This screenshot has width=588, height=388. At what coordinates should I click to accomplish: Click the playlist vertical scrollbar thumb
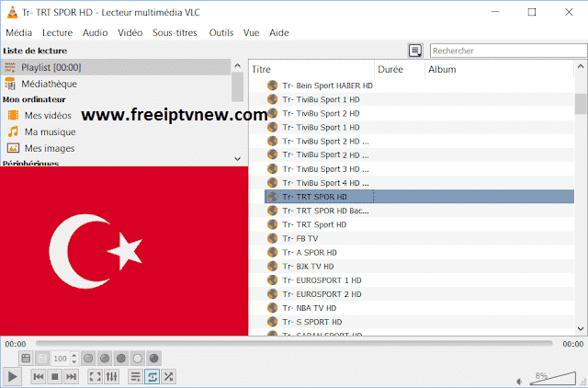click(x=581, y=104)
